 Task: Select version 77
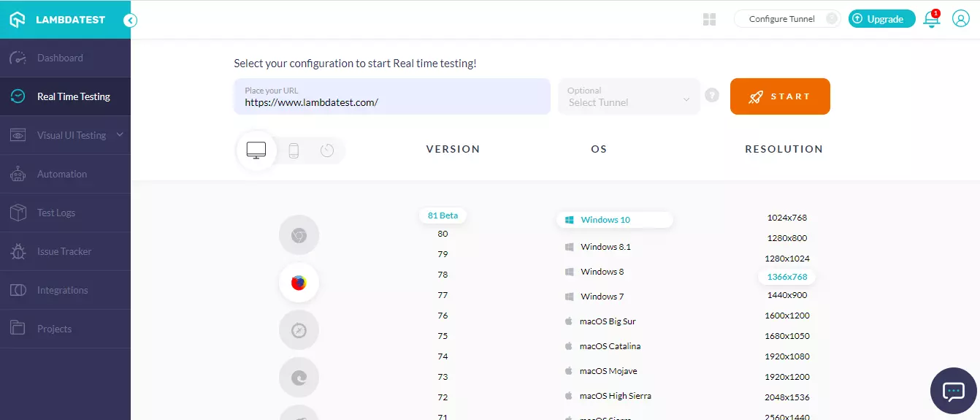click(443, 295)
